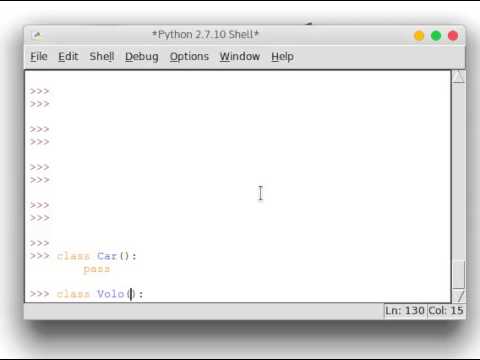The image size is (480, 360).
Task: Click the vertical scrollbar thumb
Action: (x=458, y=275)
